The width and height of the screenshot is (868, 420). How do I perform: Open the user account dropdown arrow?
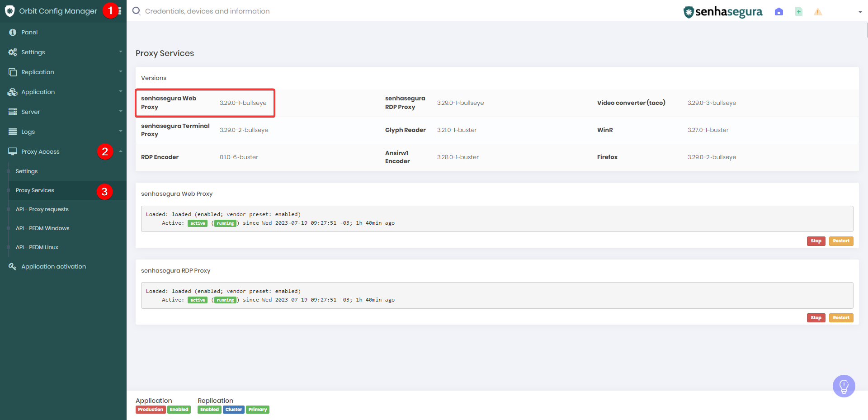(860, 12)
